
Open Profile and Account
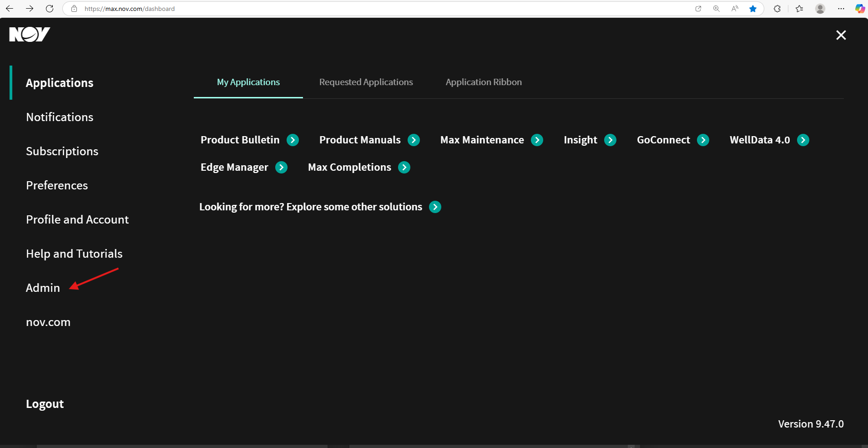click(x=77, y=219)
